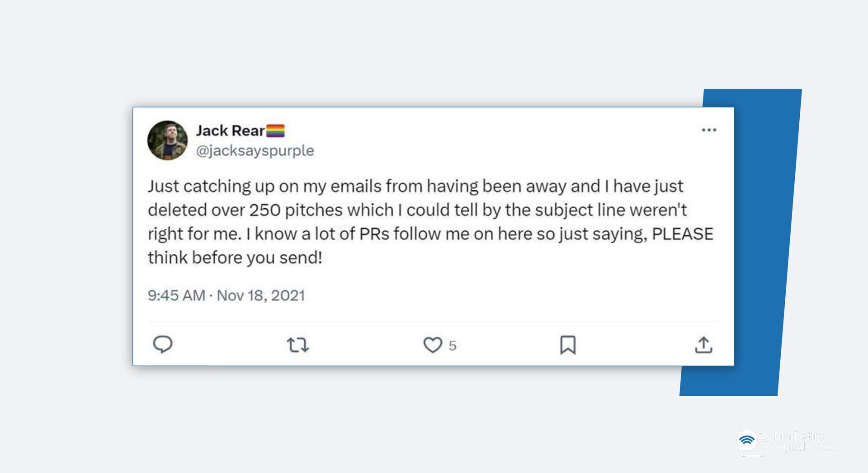Click the rainbow flag emoji beside name
Image resolution: width=868 pixels, height=473 pixels.
pyautogui.click(x=275, y=131)
